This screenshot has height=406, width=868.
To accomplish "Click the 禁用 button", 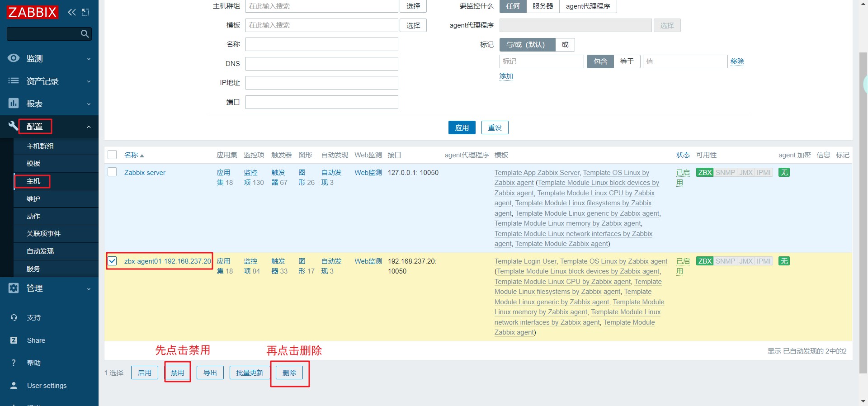I will 177,373.
